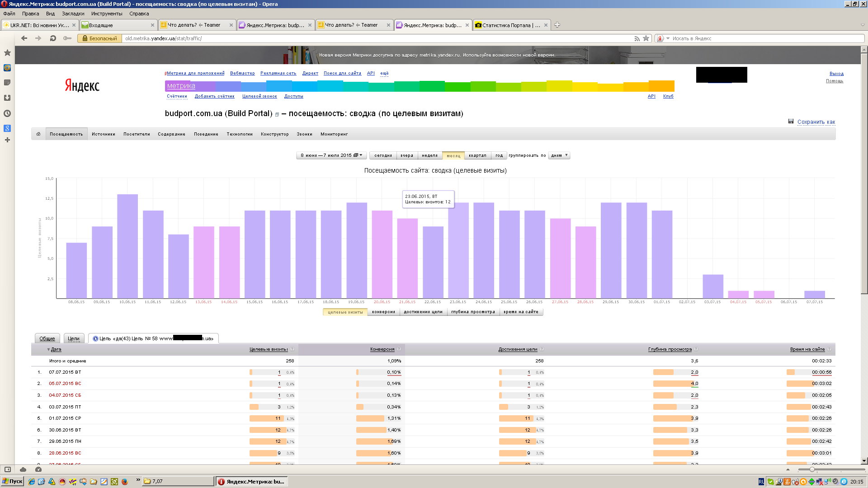Bookmark this page with the address bar star

click(646, 38)
